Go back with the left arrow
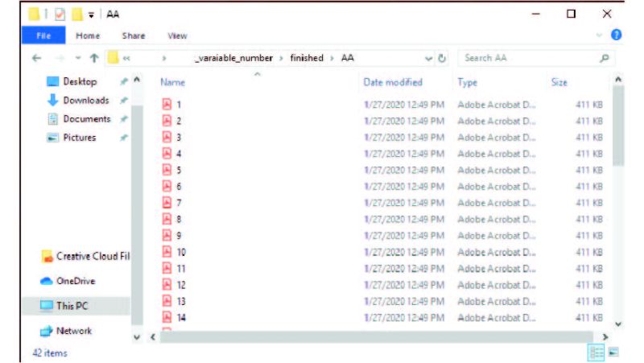This screenshot has height=363, width=644. [36, 58]
